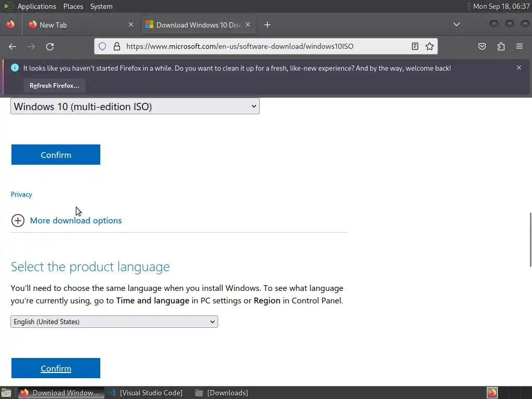Select Download Windows Firefox taskbar entry

tap(61, 393)
